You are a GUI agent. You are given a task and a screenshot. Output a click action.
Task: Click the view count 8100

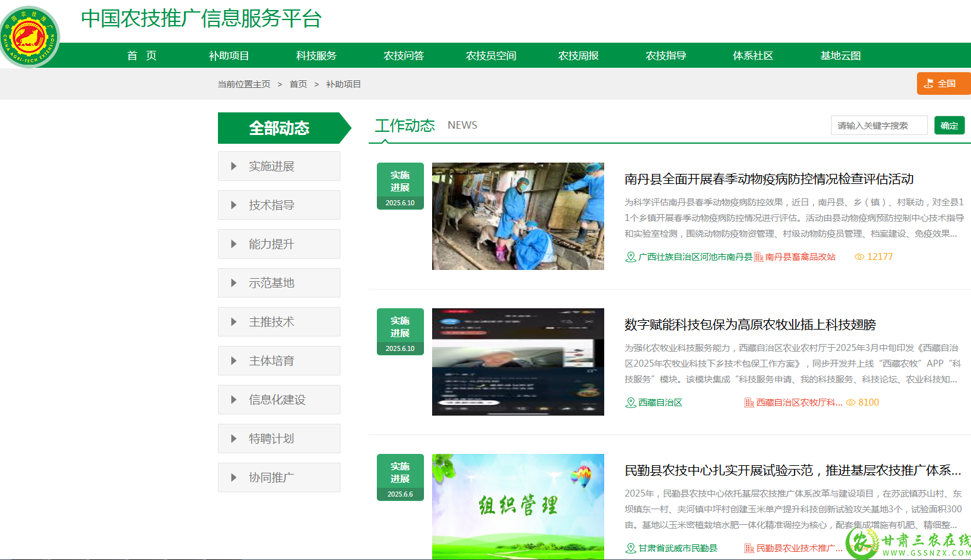click(869, 402)
